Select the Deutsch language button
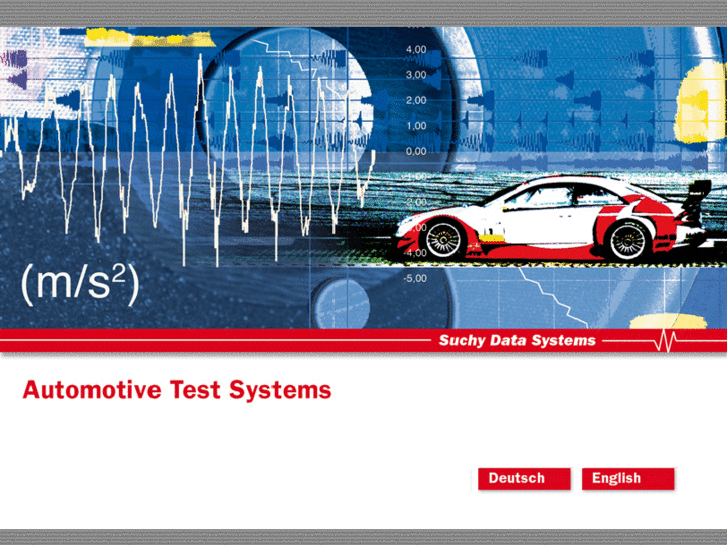This screenshot has height=545, width=727. point(524,479)
